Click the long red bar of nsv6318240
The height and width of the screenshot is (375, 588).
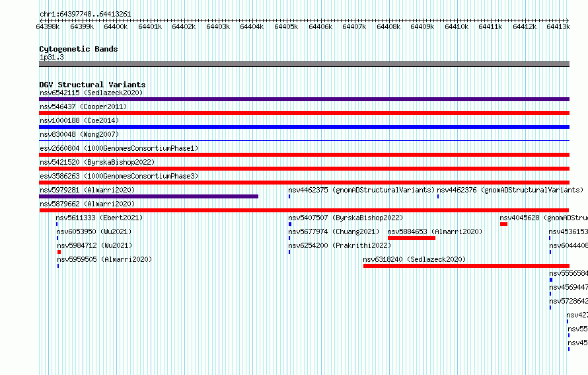coord(466,266)
